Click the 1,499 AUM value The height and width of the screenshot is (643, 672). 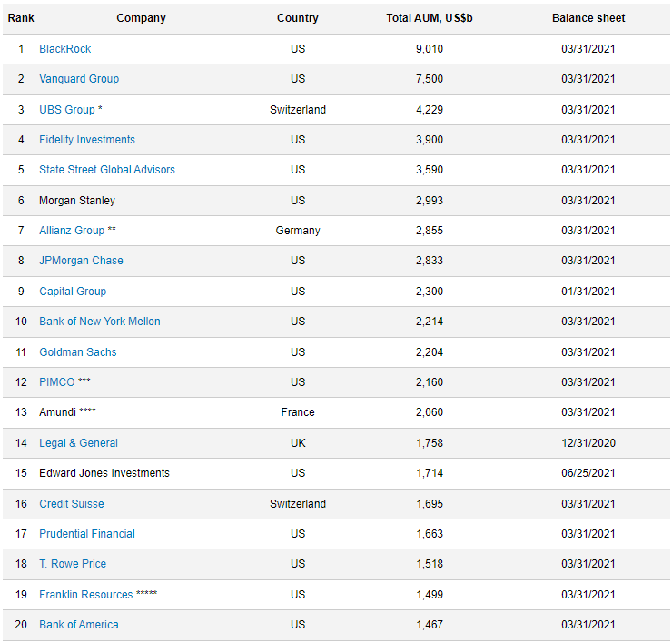(x=430, y=595)
